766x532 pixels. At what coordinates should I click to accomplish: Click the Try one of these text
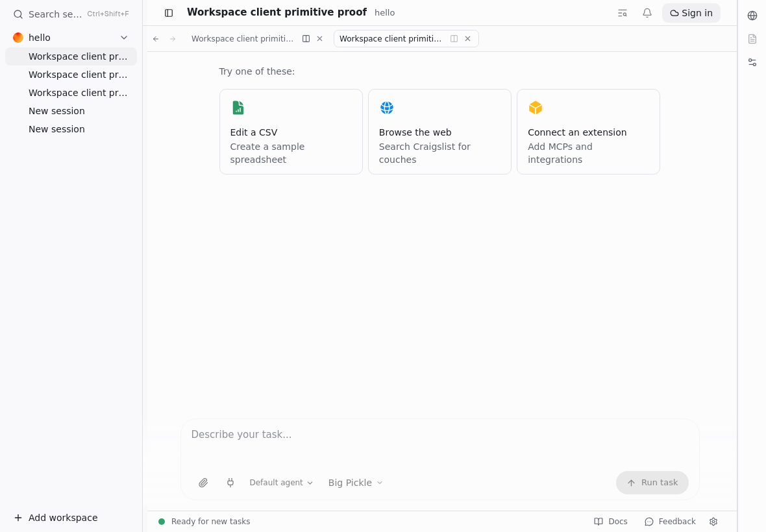click(x=257, y=72)
